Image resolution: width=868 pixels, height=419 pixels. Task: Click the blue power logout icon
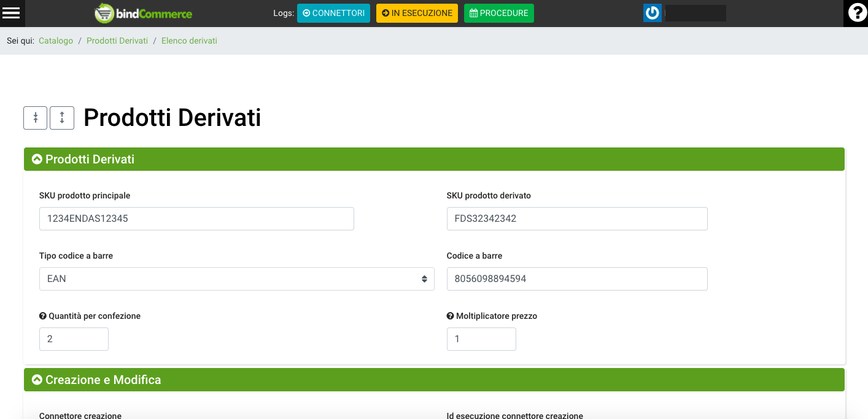652,13
